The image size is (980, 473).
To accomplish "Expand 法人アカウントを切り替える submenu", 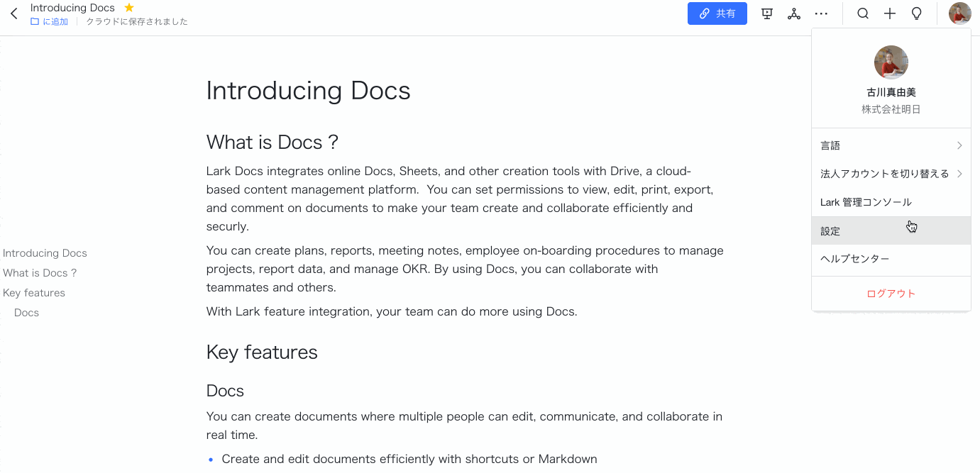I will 891,174.
